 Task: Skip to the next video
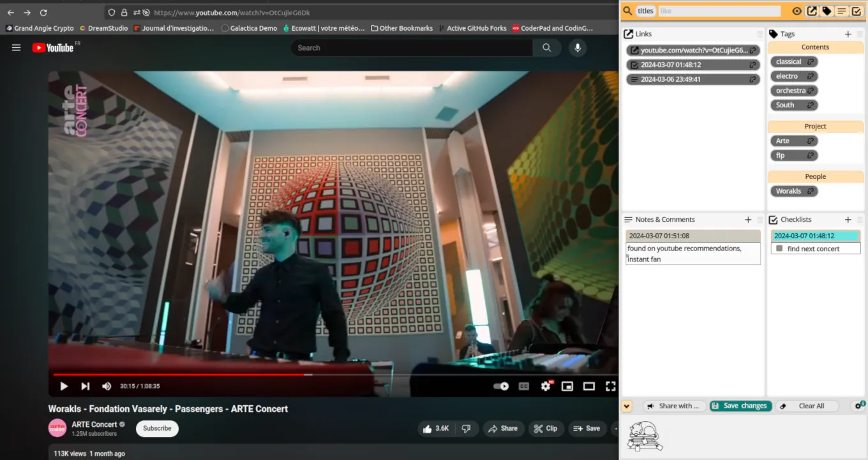point(85,386)
